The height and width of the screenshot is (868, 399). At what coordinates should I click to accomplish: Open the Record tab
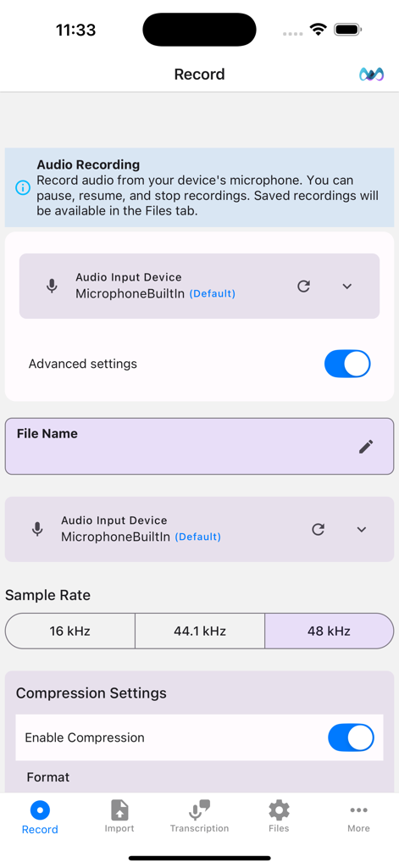[x=40, y=817]
